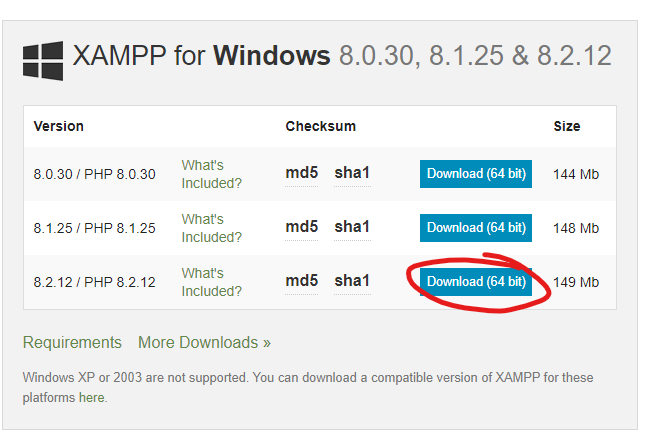This screenshot has height=447, width=651.
Task: Click the Checksum column header
Action: (320, 127)
